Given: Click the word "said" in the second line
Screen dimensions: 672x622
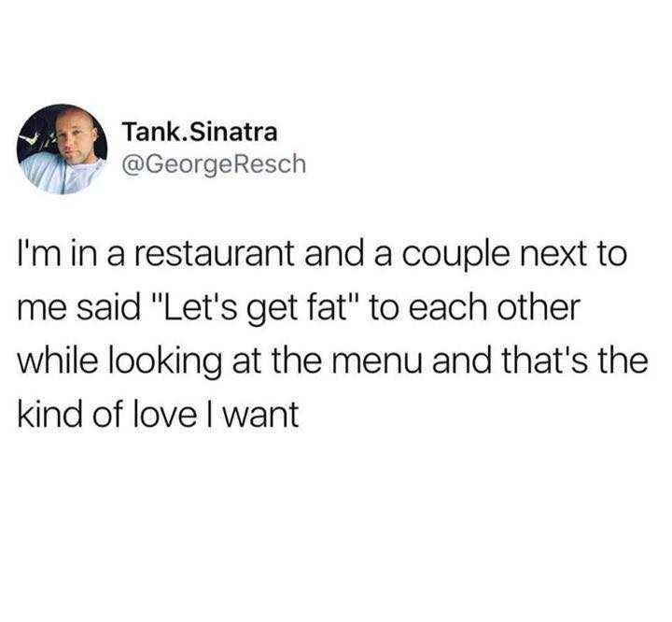Looking at the screenshot, I should tap(108, 308).
